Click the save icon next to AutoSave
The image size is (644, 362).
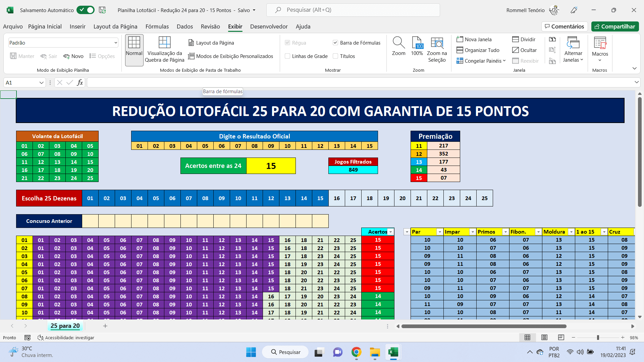(103, 10)
